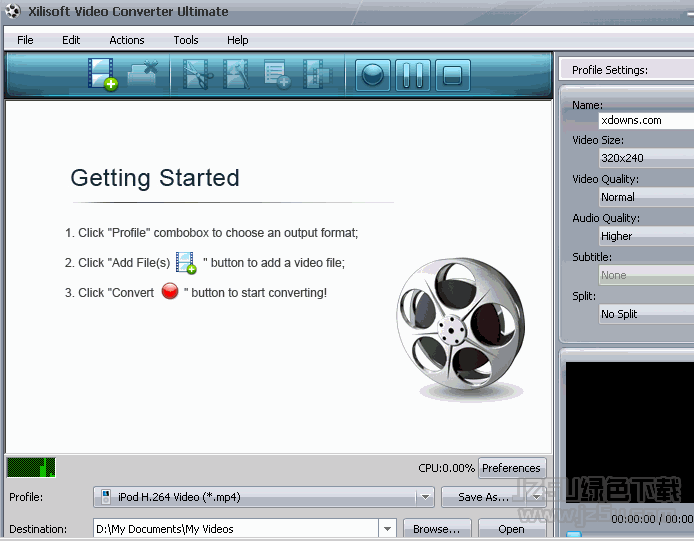Click the Merge files toolbar icon
Screen dimensions: 694x541
(317, 74)
